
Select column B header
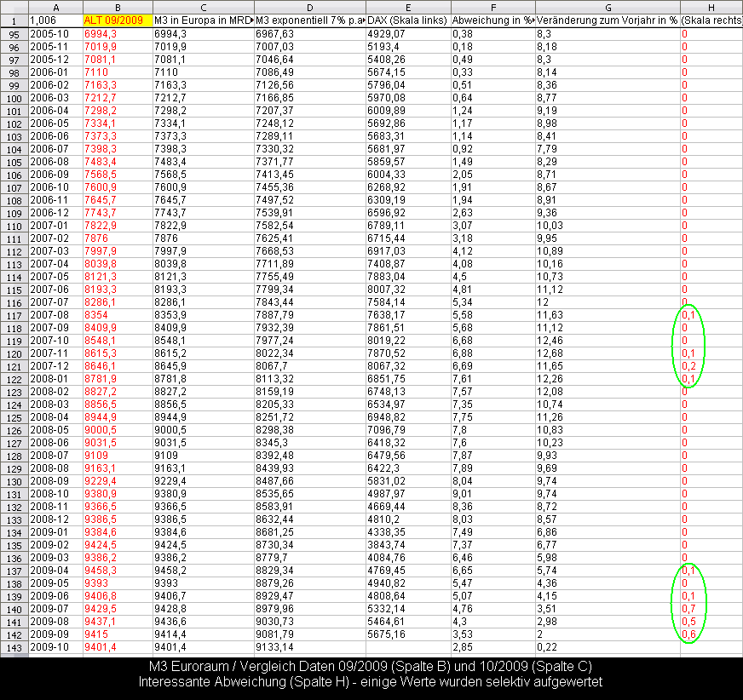point(118,7)
